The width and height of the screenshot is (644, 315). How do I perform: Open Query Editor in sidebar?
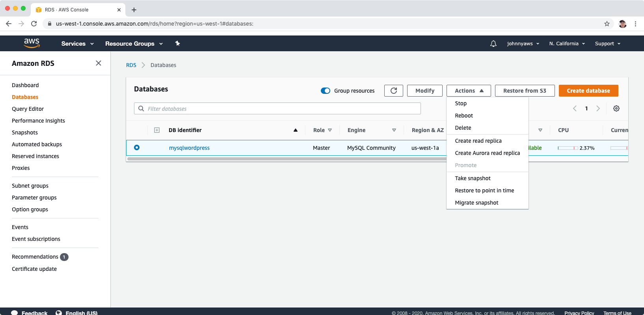[x=28, y=109]
